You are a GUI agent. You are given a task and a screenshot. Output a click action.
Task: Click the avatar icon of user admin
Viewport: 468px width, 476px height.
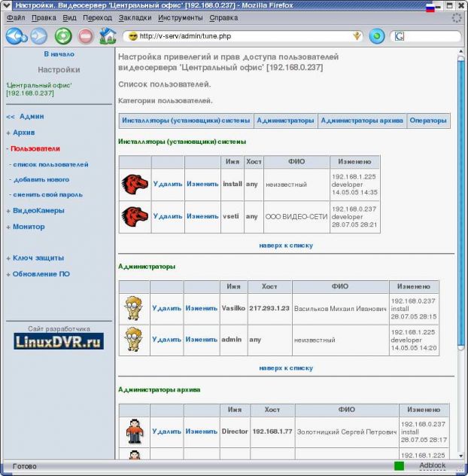point(133,339)
